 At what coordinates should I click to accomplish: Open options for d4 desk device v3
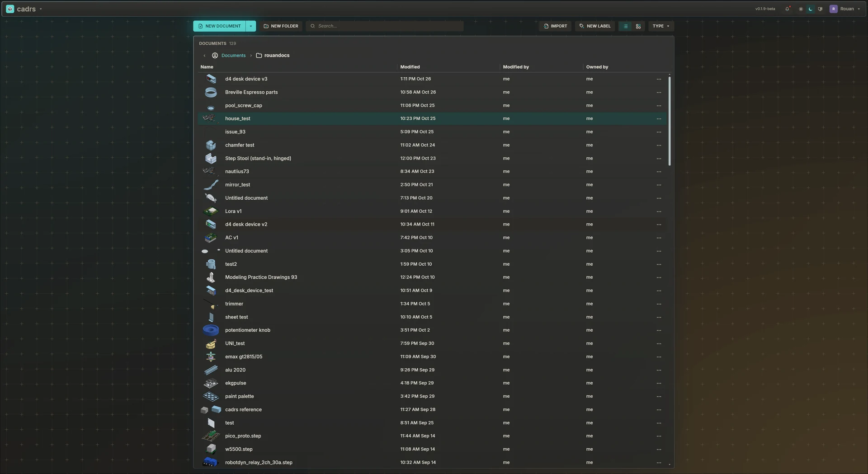(x=659, y=79)
